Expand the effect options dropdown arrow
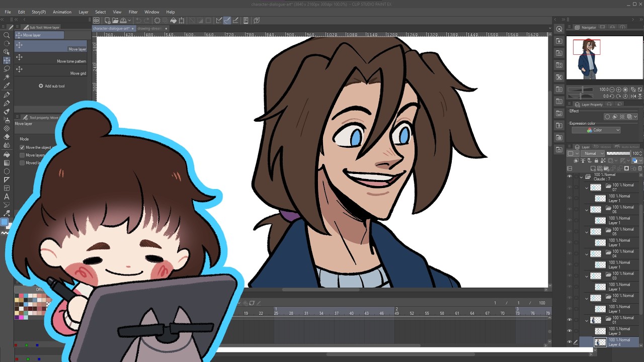 point(635,117)
